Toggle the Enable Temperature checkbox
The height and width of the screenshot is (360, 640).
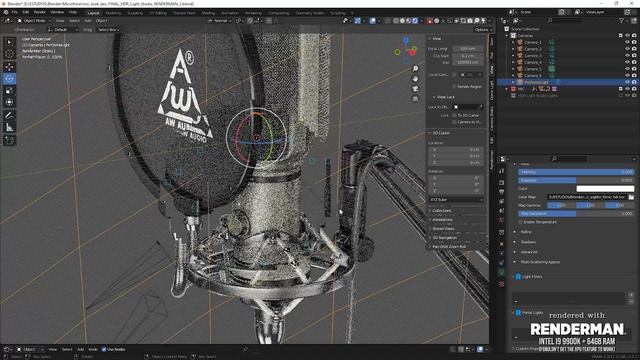[x=520, y=222]
